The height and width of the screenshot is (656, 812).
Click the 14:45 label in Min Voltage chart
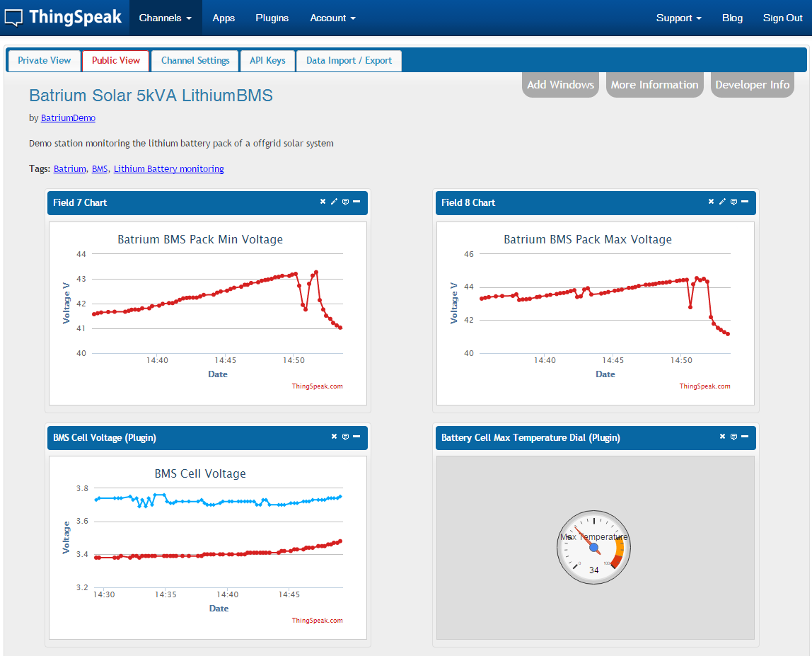click(225, 360)
